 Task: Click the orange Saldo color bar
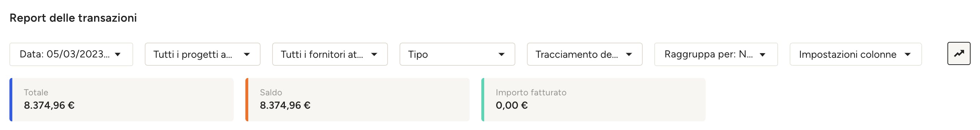247,100
